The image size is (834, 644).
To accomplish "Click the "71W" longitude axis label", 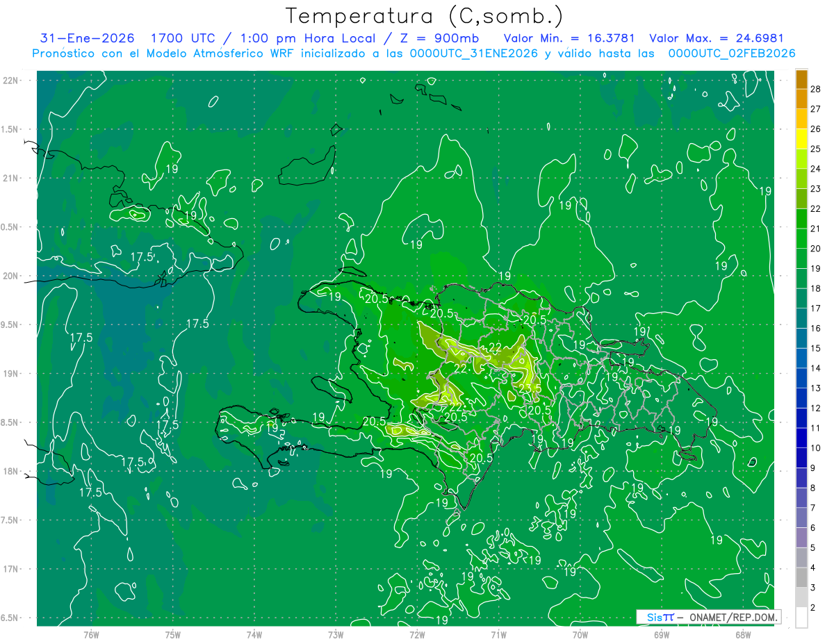I will (x=498, y=635).
